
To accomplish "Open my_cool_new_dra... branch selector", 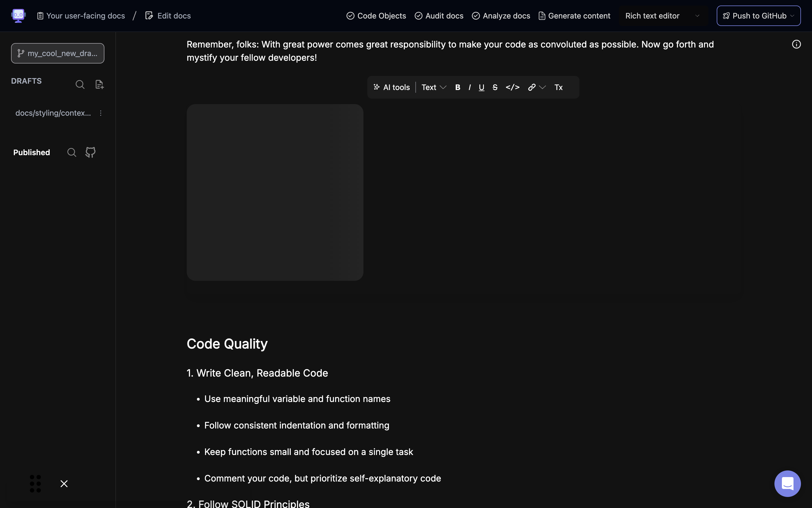I will [57, 53].
